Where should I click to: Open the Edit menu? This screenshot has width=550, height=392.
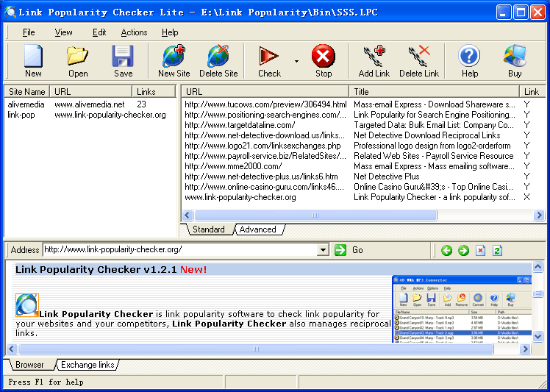pyautogui.click(x=99, y=32)
